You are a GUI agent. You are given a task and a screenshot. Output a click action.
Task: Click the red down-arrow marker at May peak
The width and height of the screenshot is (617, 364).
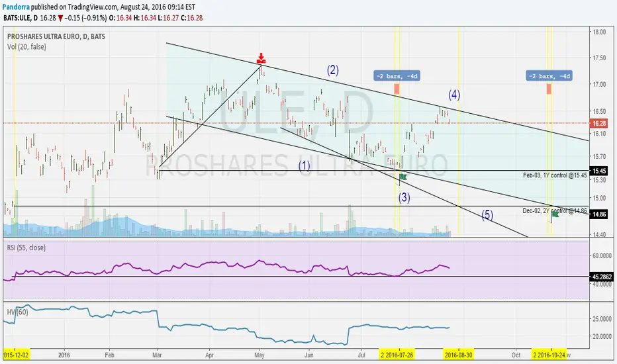pos(261,58)
